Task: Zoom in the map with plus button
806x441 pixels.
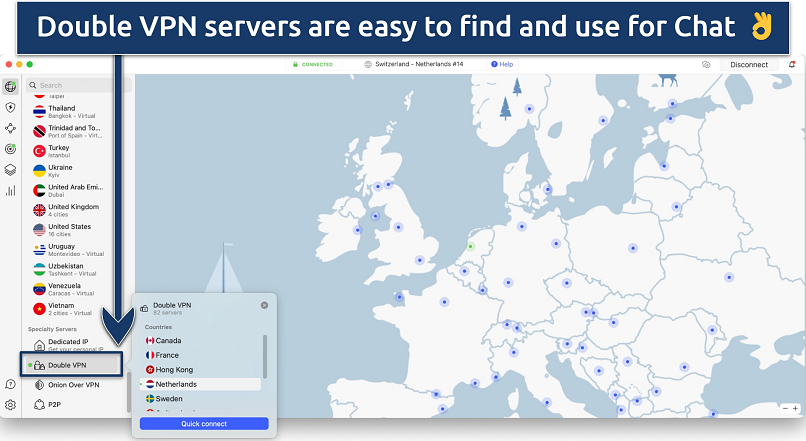Action: pyautogui.click(x=796, y=409)
